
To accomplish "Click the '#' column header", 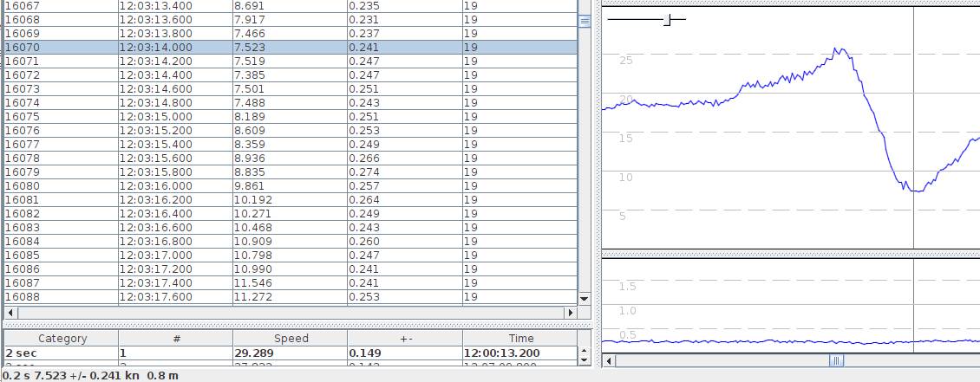I will point(176,339).
